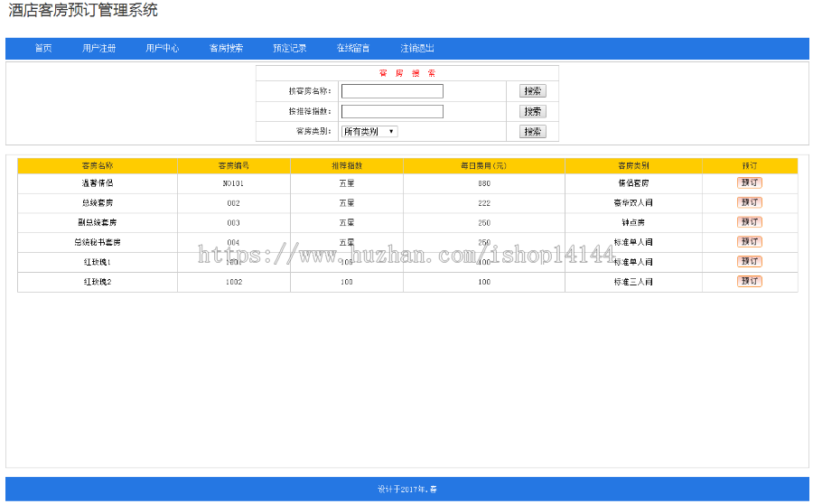813x504 pixels.
Task: Open the 预定记录 menu item
Action: pos(290,48)
